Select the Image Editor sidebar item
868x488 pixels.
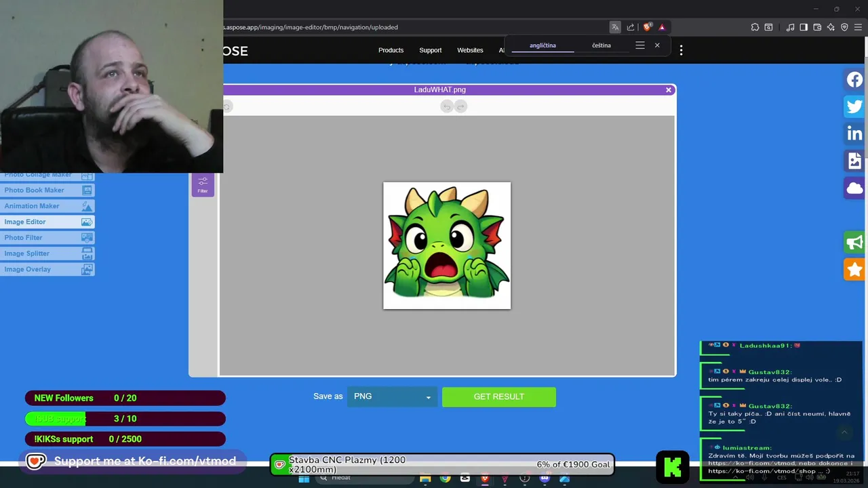tap(47, 222)
